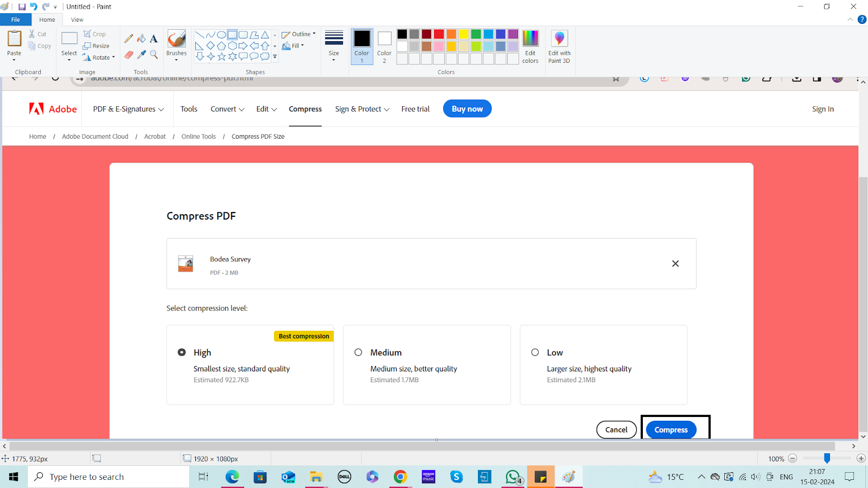
Task: Open the Resize image tool
Action: pos(96,46)
